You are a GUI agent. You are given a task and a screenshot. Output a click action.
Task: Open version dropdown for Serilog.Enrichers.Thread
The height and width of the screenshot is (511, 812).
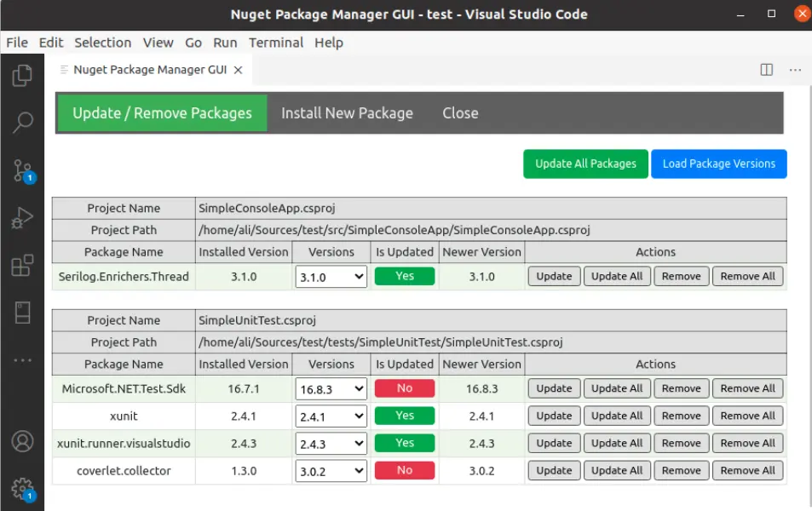click(x=331, y=276)
